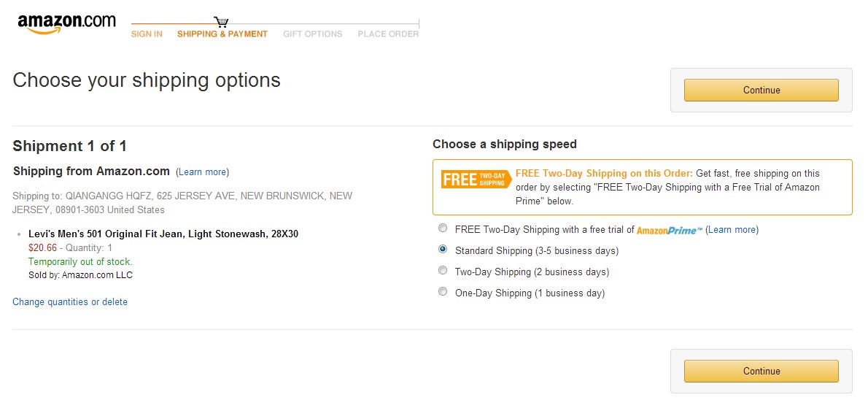Click the FREE Two-Day Shipping badge

coord(476,180)
